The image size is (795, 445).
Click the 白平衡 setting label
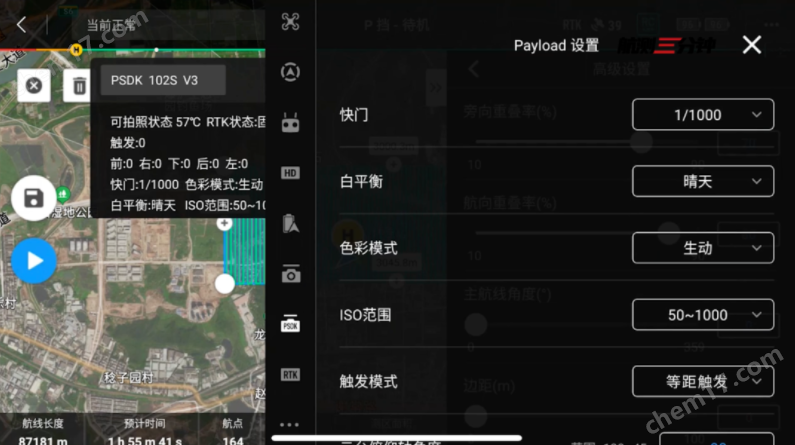click(361, 181)
